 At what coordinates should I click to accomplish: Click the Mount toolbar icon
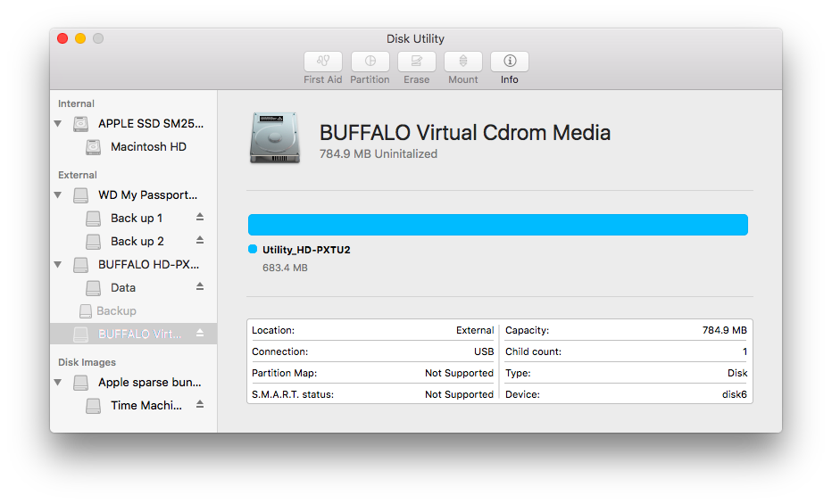(x=462, y=62)
